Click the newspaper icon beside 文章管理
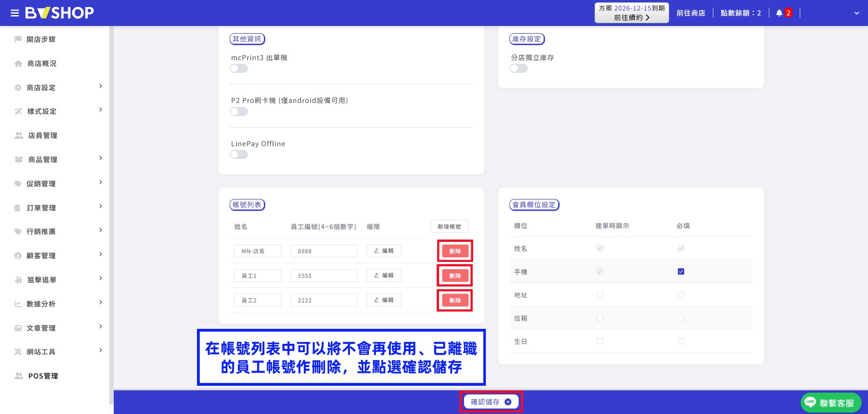This screenshot has height=414, width=868. pyautogui.click(x=18, y=328)
